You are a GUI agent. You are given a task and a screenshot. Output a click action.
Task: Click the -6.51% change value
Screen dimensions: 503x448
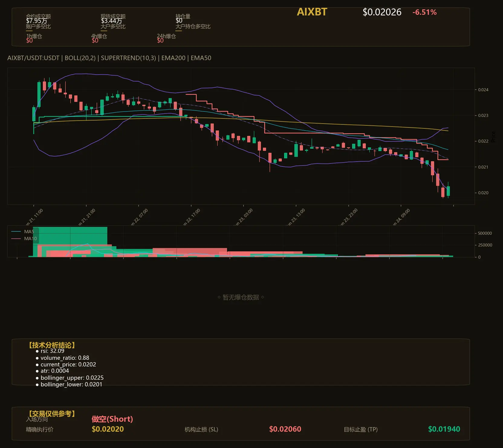[424, 12]
